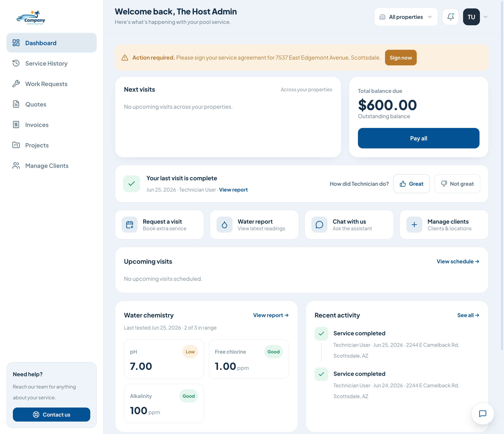
Task: Click the building icon in All properties selector
Action: pyautogui.click(x=382, y=17)
